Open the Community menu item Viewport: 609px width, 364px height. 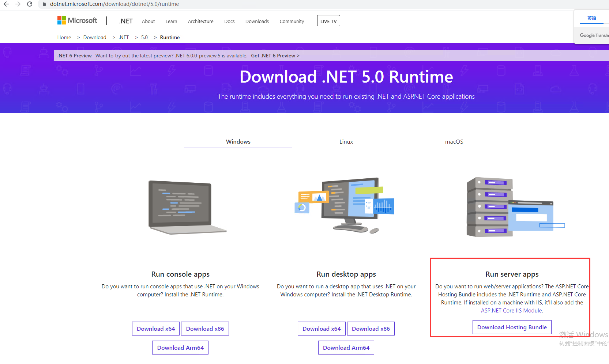click(292, 22)
